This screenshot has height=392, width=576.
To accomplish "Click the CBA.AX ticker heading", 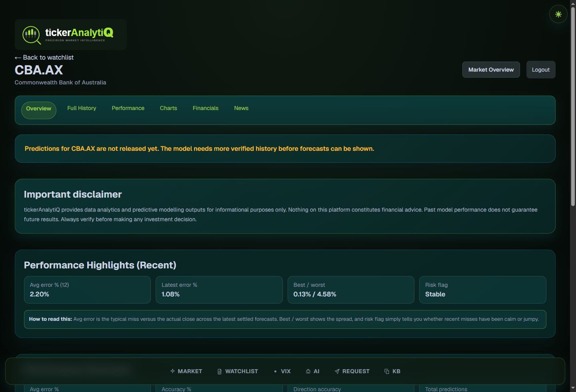I will click(39, 70).
